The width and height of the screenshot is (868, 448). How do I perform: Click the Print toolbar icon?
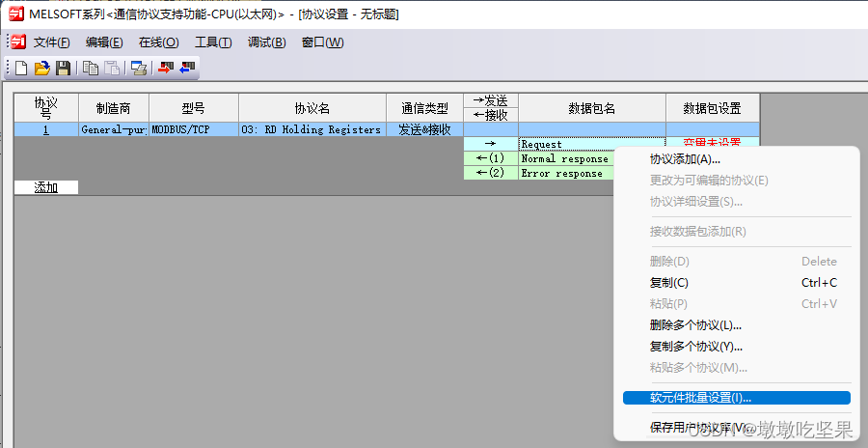138,69
